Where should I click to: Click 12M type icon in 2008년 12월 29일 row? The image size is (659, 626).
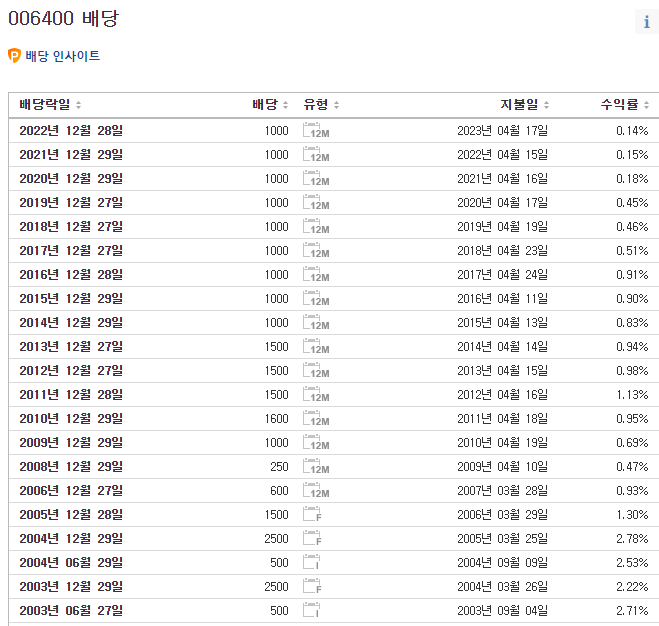tap(316, 466)
